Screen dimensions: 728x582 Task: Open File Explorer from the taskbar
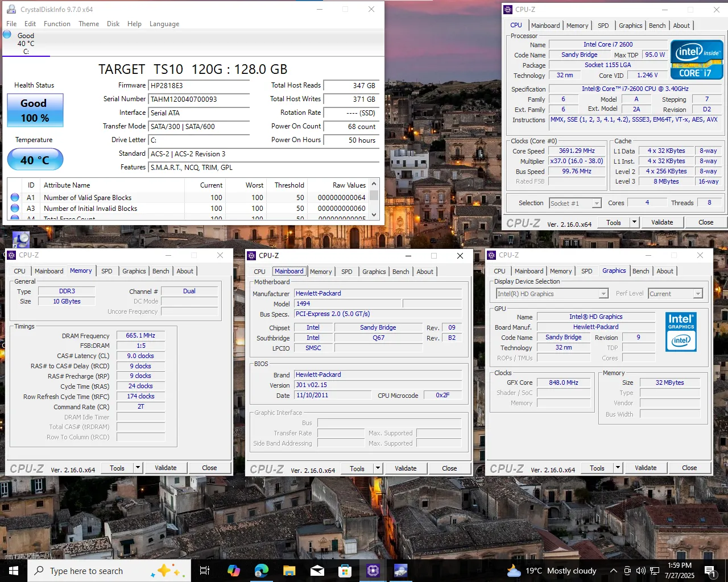click(x=289, y=571)
